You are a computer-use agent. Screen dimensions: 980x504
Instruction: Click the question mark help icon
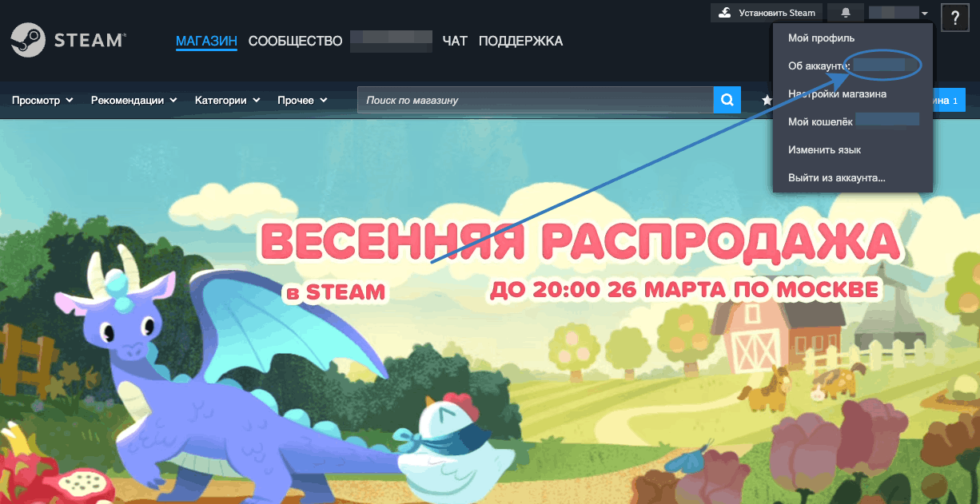tap(954, 17)
